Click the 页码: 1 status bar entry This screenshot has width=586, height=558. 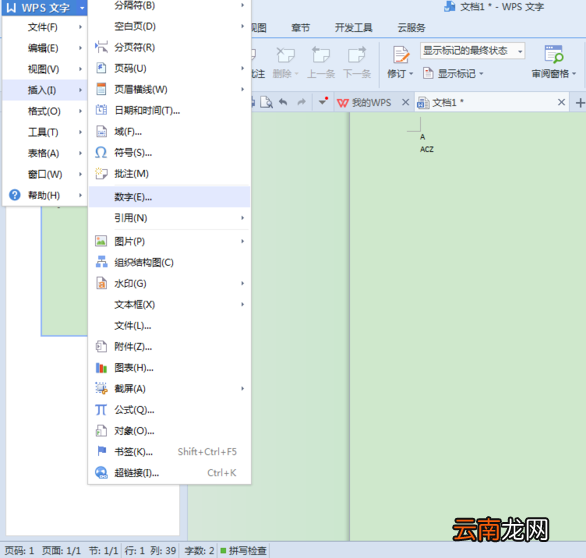19,551
